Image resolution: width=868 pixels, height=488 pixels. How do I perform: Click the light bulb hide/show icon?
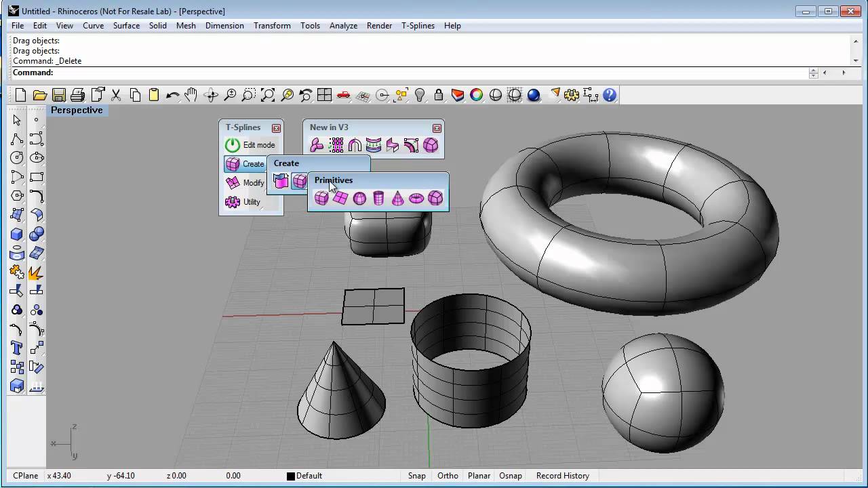coord(420,95)
